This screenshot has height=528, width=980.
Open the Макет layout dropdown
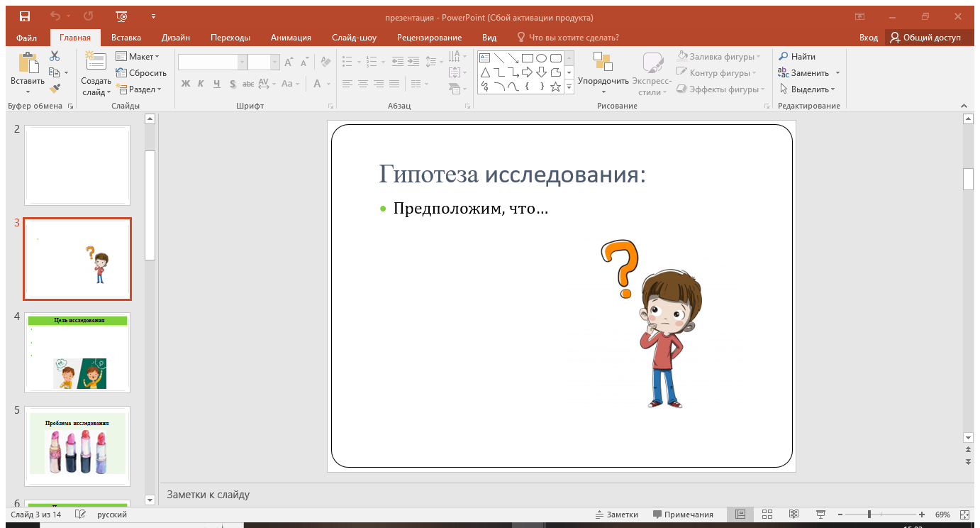pyautogui.click(x=137, y=57)
